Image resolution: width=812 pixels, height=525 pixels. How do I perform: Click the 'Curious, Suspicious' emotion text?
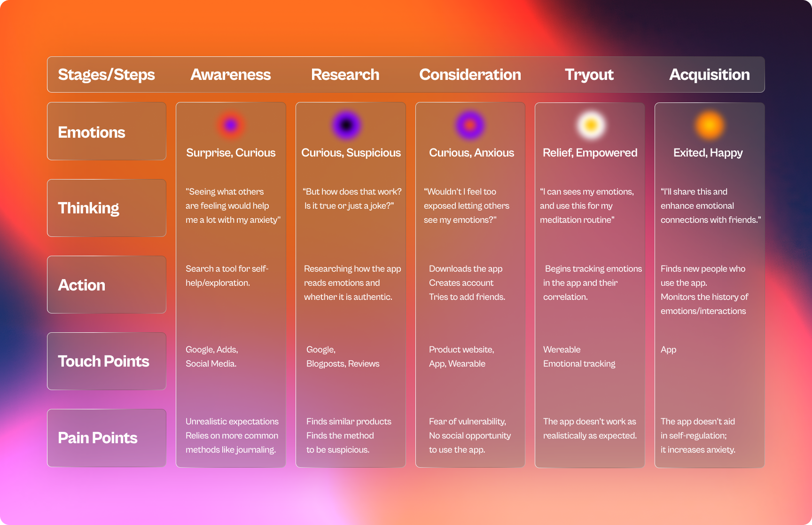click(351, 153)
